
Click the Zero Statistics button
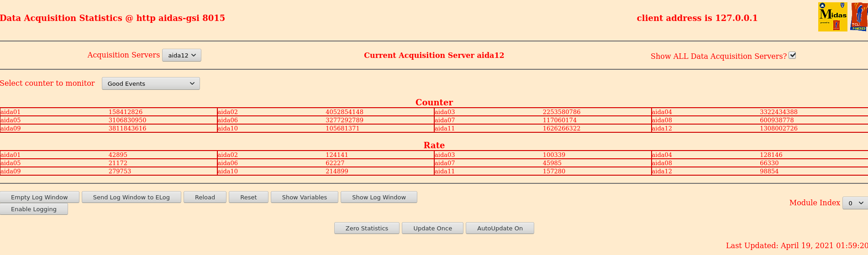tap(367, 228)
